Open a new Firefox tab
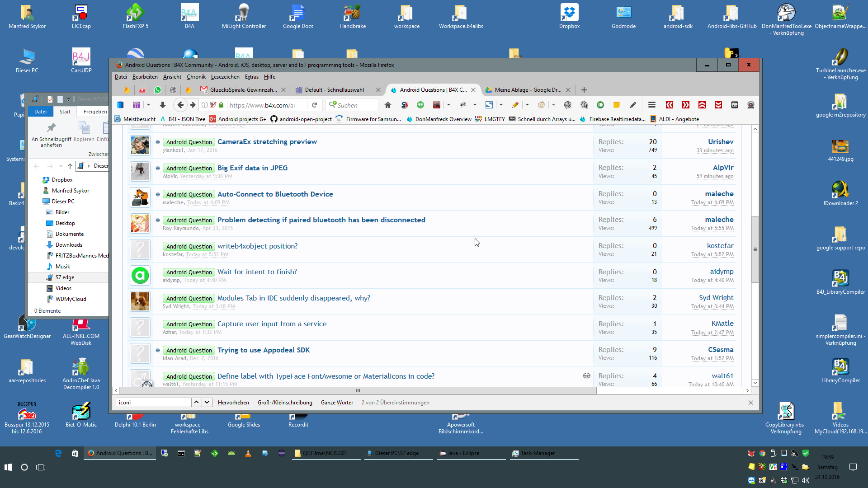Screen dimensions: 868x488 pyautogui.click(x=584, y=90)
